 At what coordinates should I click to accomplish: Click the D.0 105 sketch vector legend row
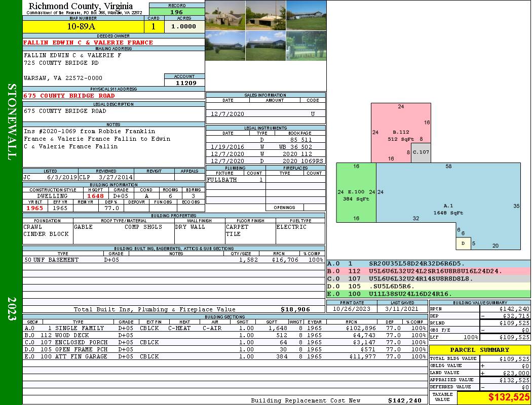pyautogui.click(x=429, y=287)
